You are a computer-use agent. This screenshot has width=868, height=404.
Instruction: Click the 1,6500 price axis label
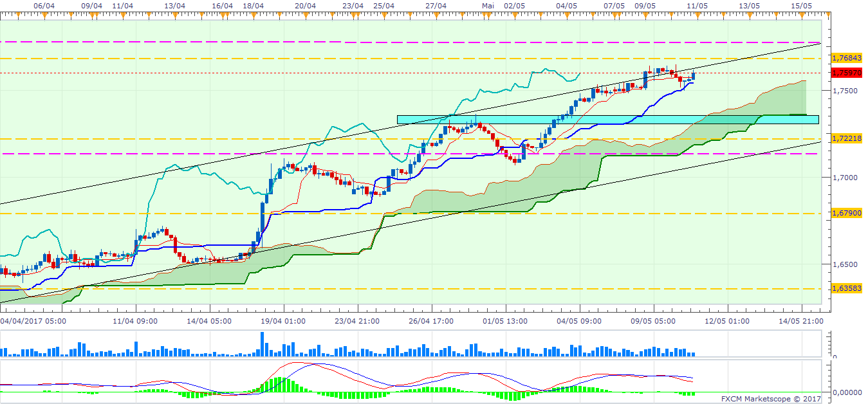[844, 264]
